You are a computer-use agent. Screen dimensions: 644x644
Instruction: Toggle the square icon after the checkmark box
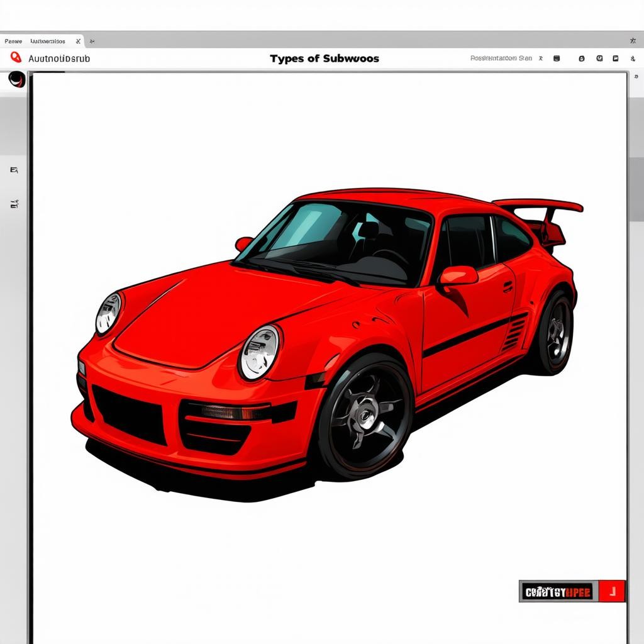point(616,58)
